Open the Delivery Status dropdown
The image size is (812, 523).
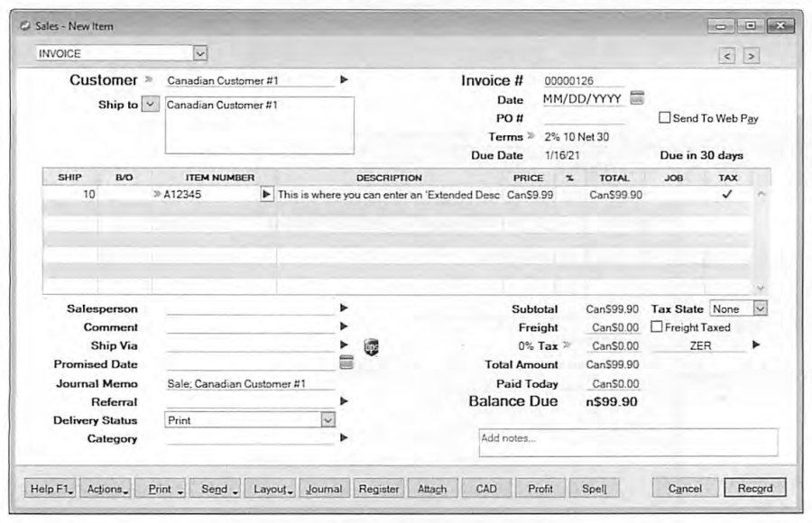click(x=328, y=420)
